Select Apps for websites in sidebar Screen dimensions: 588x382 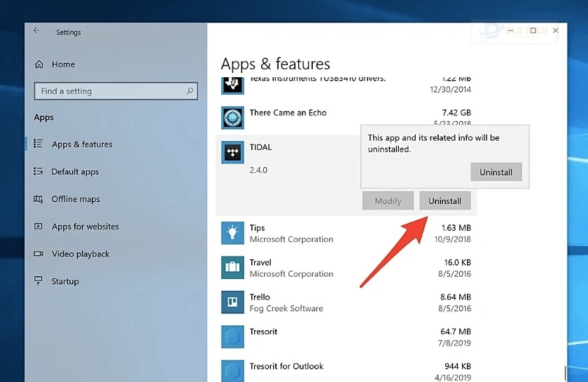coord(85,226)
